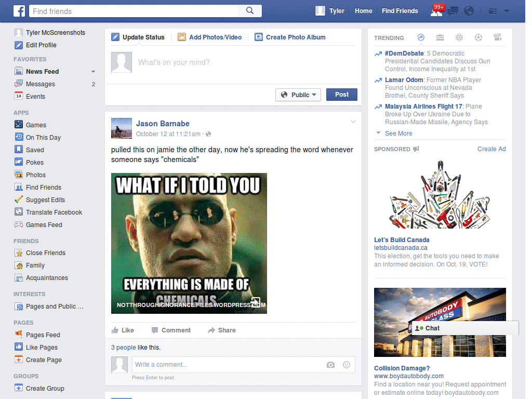Select the Top Trends icon in Trending

coord(421,37)
